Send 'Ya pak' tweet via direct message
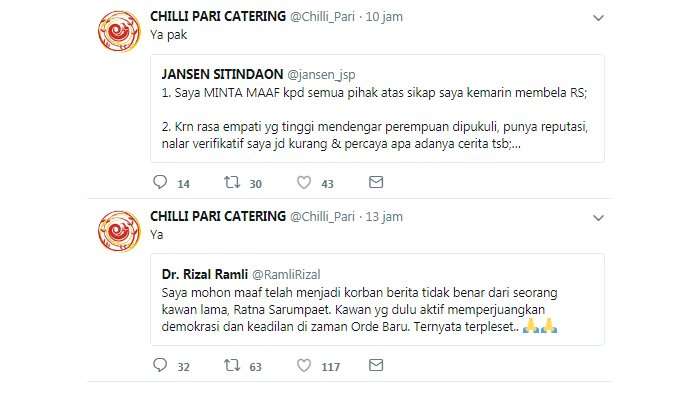The width and height of the screenshot is (700, 393). [x=376, y=182]
